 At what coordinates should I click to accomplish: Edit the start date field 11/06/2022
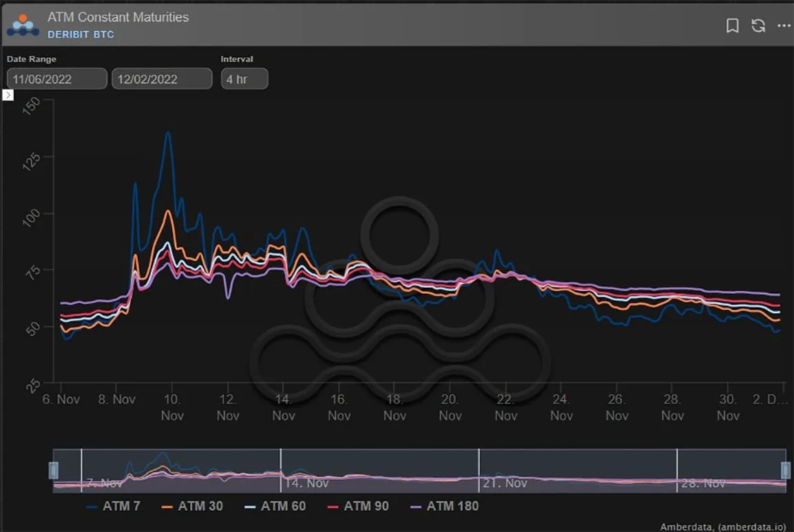pyautogui.click(x=56, y=79)
